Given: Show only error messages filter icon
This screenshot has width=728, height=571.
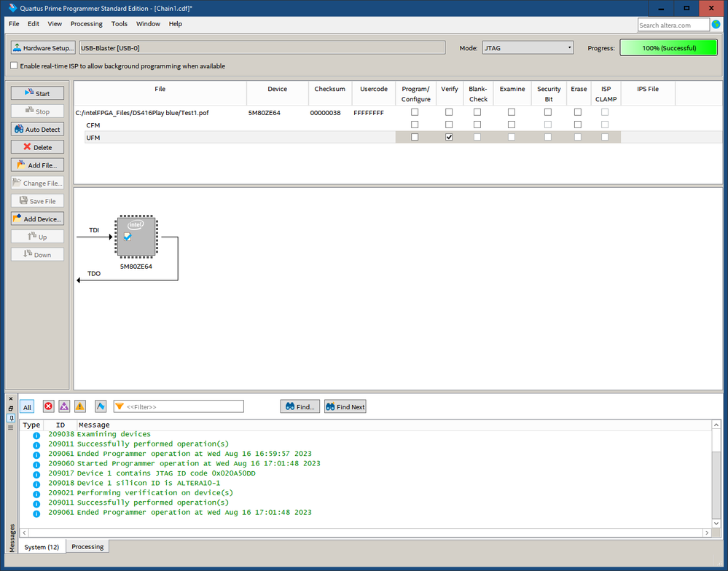Looking at the screenshot, I should click(48, 406).
